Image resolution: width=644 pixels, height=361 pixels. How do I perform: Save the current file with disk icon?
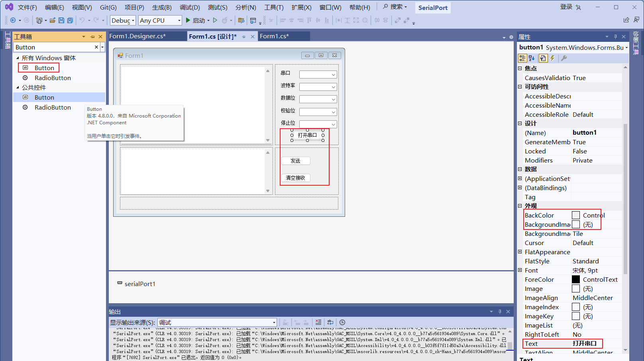61,20
